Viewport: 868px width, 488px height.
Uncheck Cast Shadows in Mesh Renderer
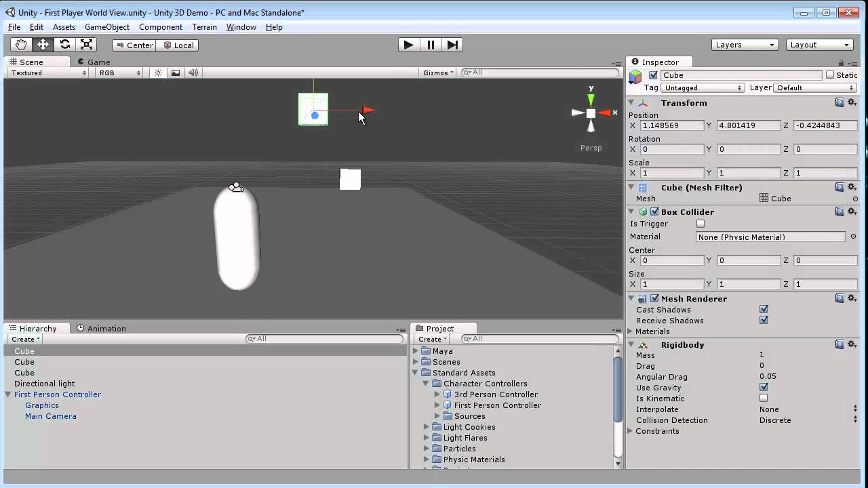click(764, 309)
